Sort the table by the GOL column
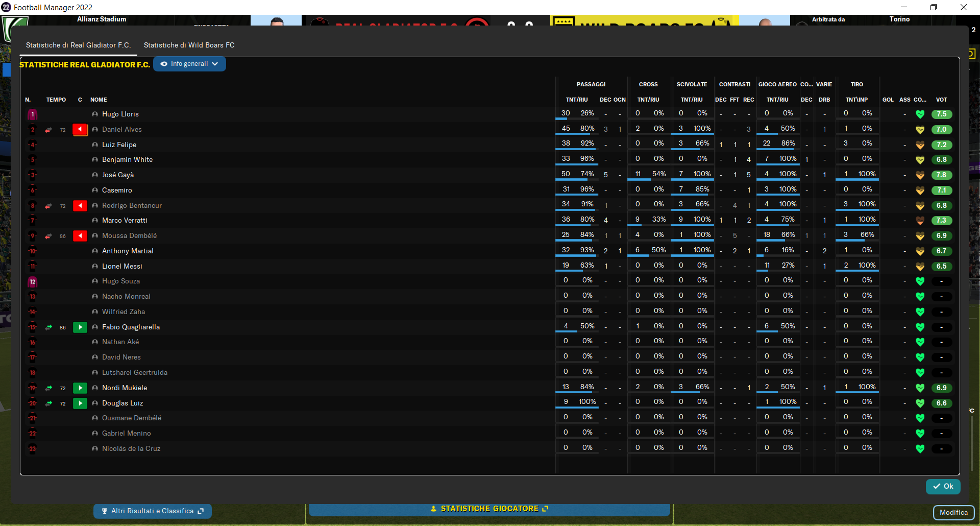Viewport: 980px width, 526px height. click(888, 100)
